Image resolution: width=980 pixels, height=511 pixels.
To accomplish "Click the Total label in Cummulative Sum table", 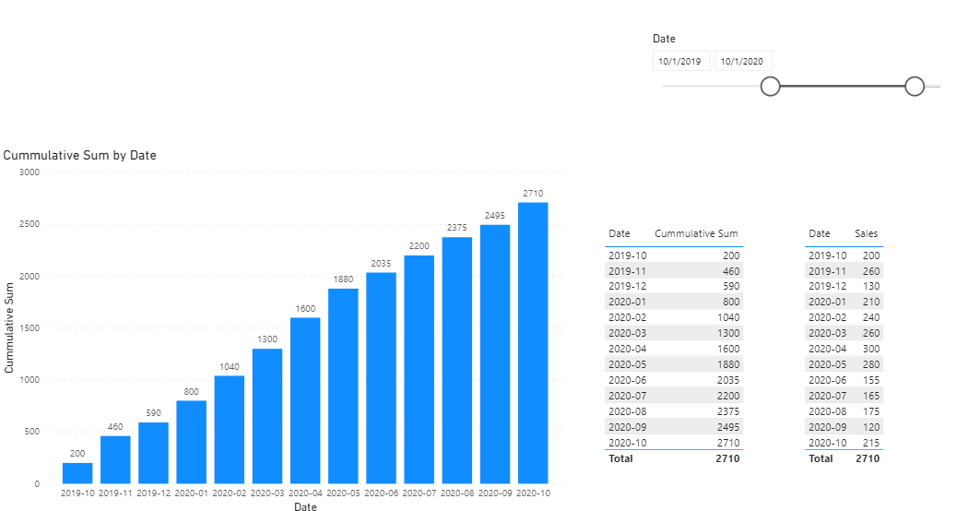I will (x=620, y=458).
